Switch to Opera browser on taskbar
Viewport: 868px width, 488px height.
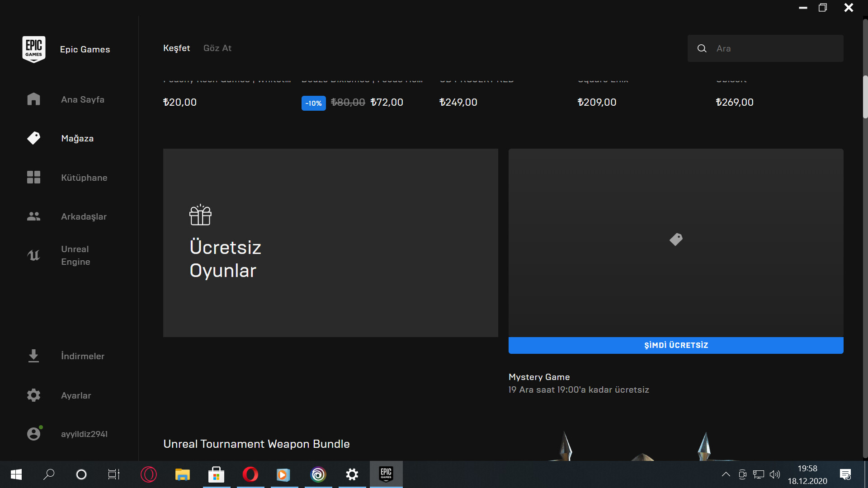tap(250, 474)
